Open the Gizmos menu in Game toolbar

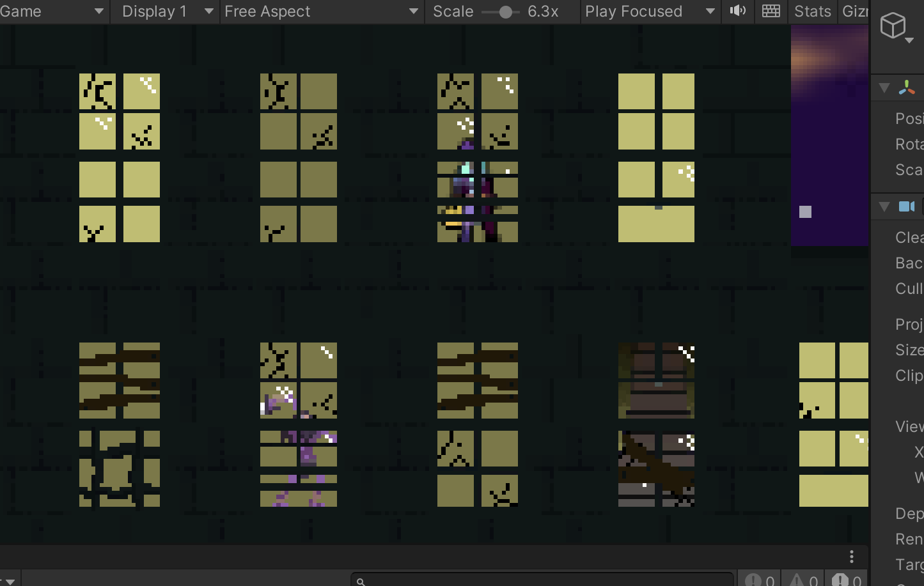tap(854, 11)
